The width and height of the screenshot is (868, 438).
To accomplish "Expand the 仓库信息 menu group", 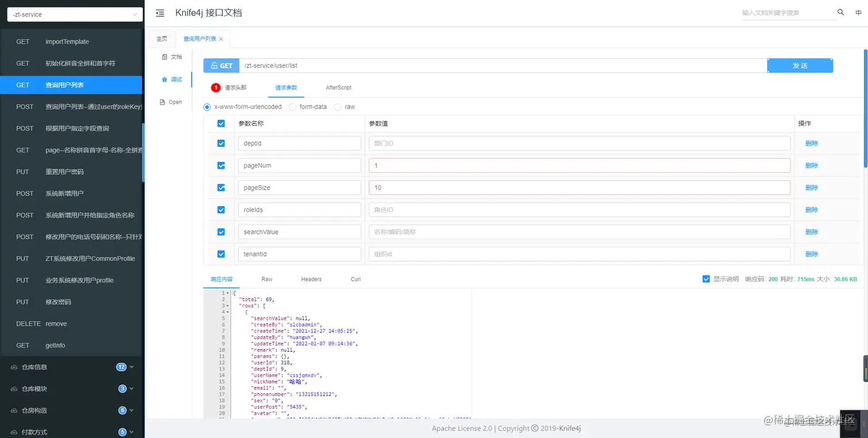I will coord(71,367).
